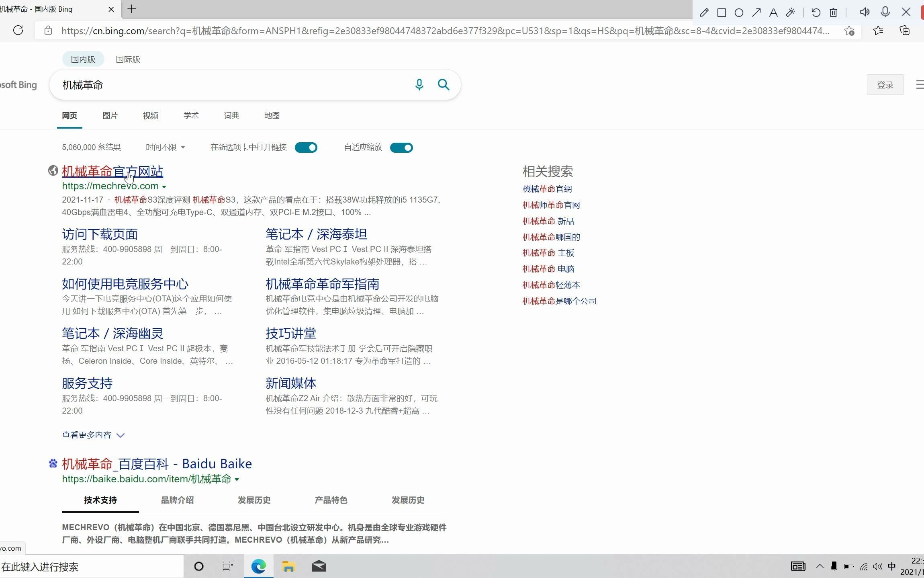This screenshot has height=578, width=924.
Task: Expand mechrevo.com URL dropdown arrow
Action: point(164,187)
